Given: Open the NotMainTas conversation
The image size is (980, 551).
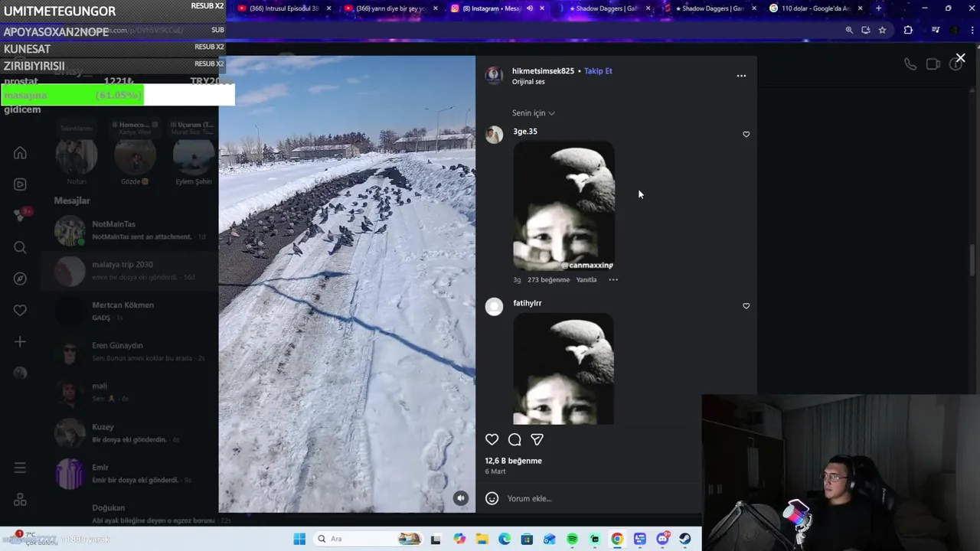Looking at the screenshot, I should click(129, 230).
